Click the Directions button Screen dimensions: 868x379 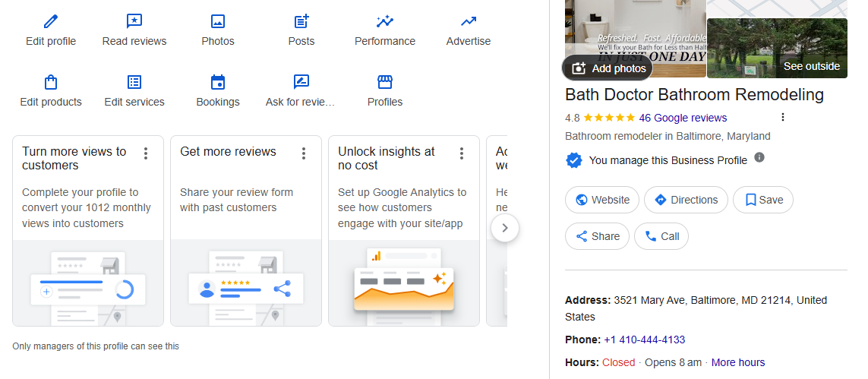tap(686, 200)
